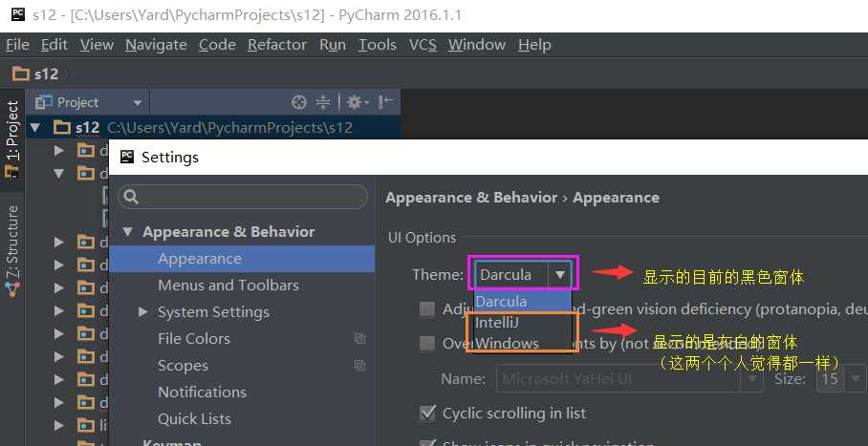Select Menus and Toolbars settings page
Viewport: 868px width, 446px height.
[x=228, y=286]
